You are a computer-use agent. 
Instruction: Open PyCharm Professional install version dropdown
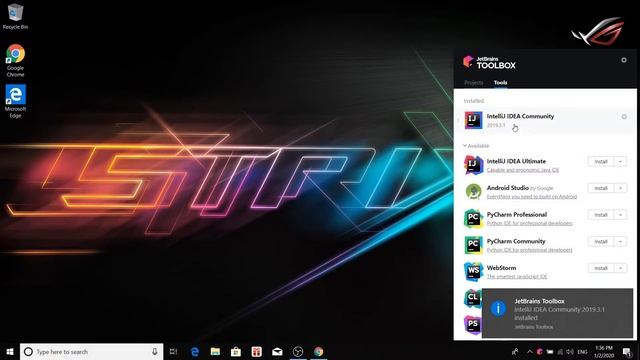click(620, 215)
